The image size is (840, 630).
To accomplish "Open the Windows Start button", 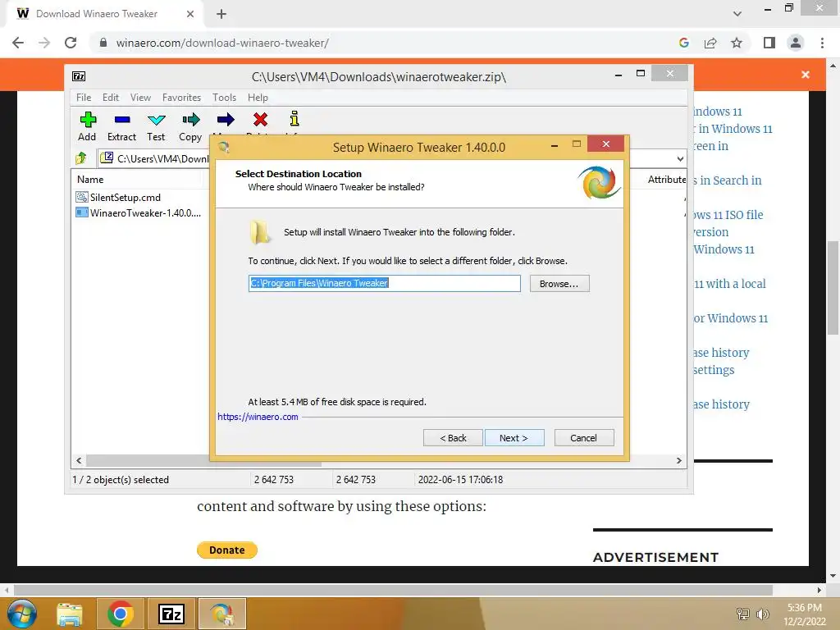I will (x=21, y=614).
